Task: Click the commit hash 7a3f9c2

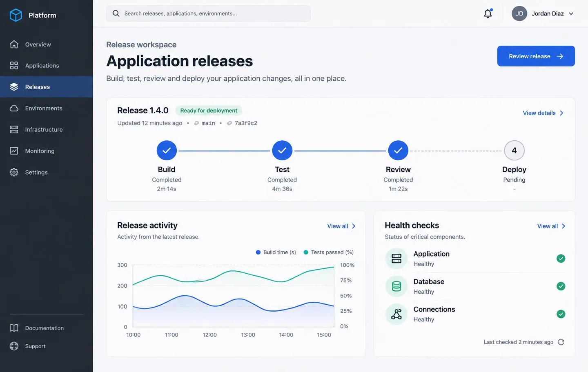Action: [x=246, y=123]
